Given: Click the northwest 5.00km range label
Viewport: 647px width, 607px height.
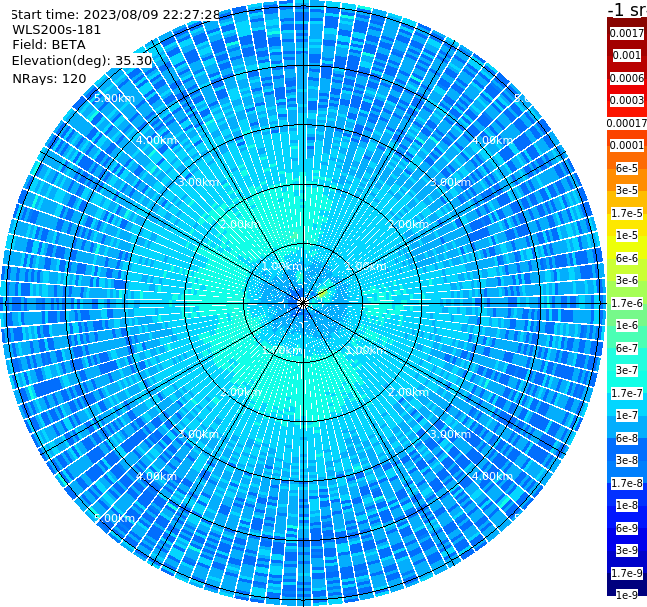Looking at the screenshot, I should click(114, 98).
